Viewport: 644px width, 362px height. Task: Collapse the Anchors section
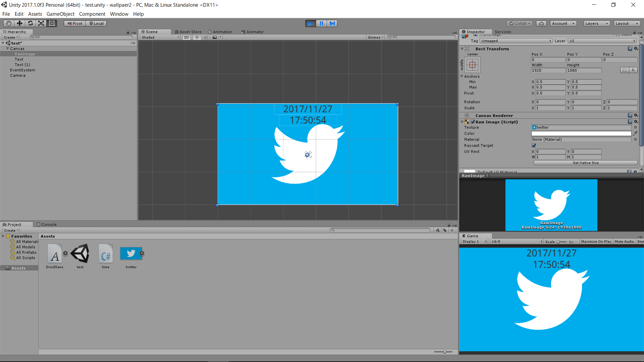[x=462, y=76]
